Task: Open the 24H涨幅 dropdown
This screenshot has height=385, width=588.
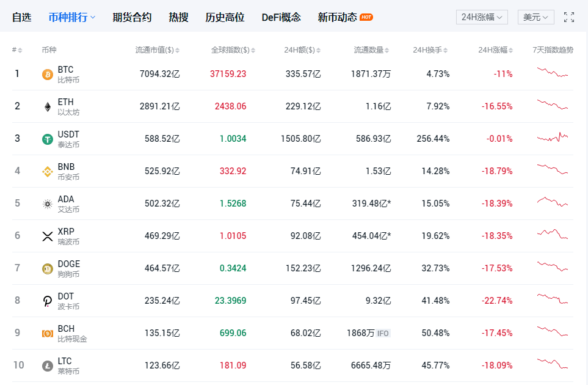Action: (482, 17)
